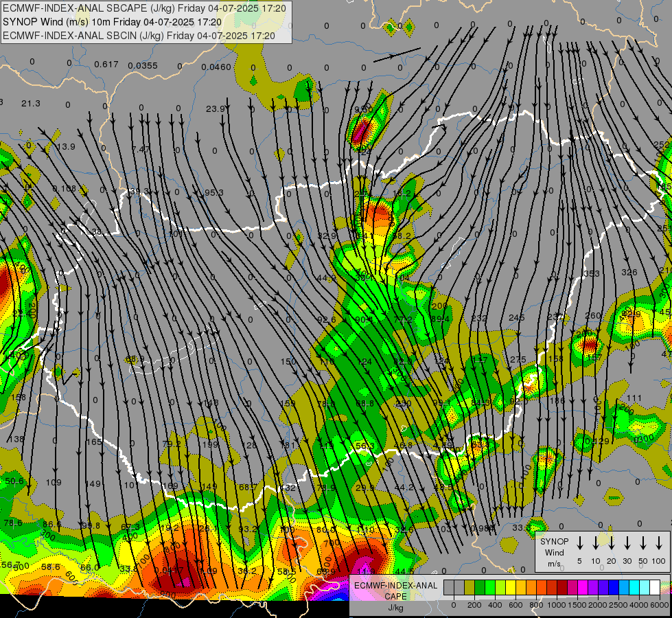
Task: Click the 2500 tick on CAPE scale
Action: click(618, 605)
